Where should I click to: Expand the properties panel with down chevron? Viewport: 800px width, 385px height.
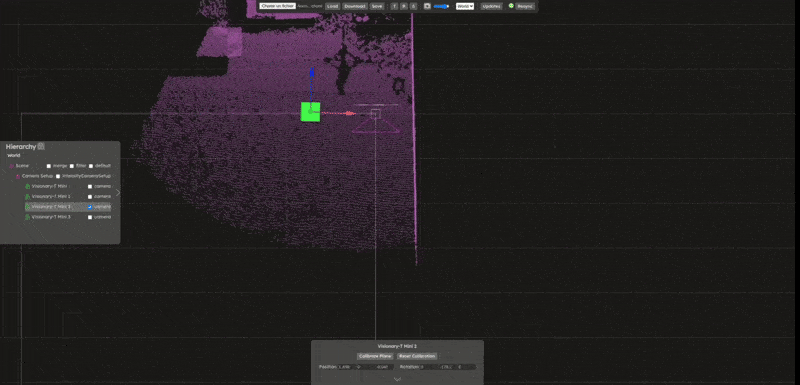tap(397, 379)
